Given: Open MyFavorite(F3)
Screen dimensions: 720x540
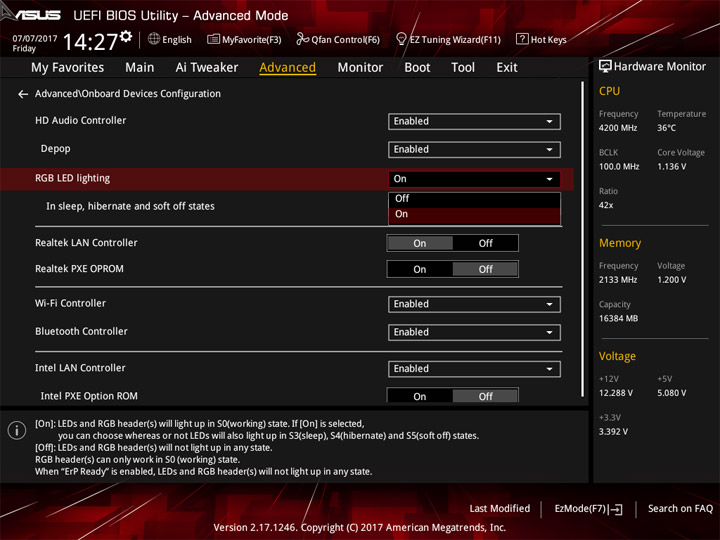Looking at the screenshot, I should (244, 39).
